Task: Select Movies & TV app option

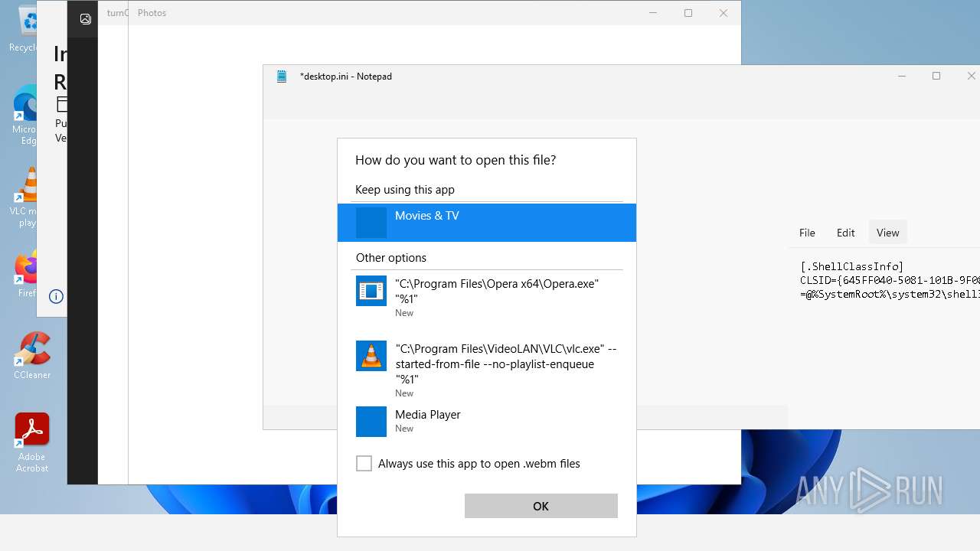Action: (x=487, y=223)
